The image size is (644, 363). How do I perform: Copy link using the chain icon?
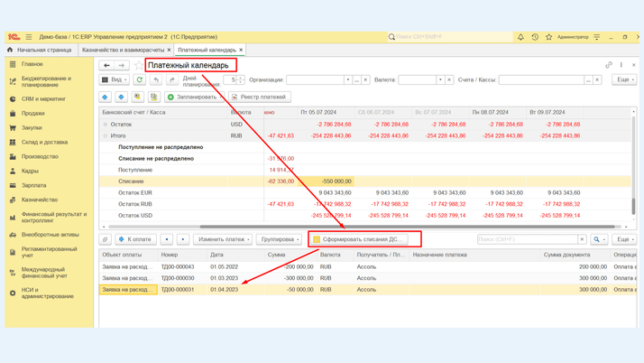(609, 65)
